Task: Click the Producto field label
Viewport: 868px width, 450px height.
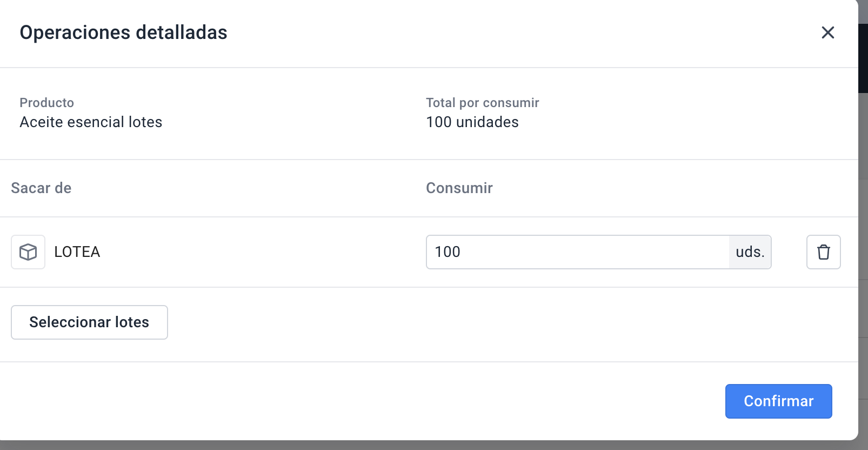Action: tap(47, 103)
